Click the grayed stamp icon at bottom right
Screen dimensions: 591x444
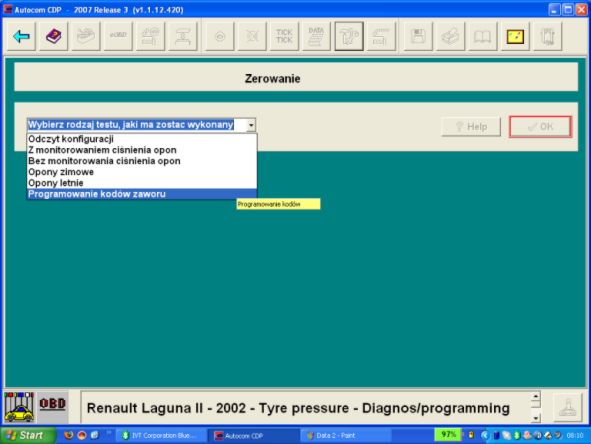click(568, 407)
